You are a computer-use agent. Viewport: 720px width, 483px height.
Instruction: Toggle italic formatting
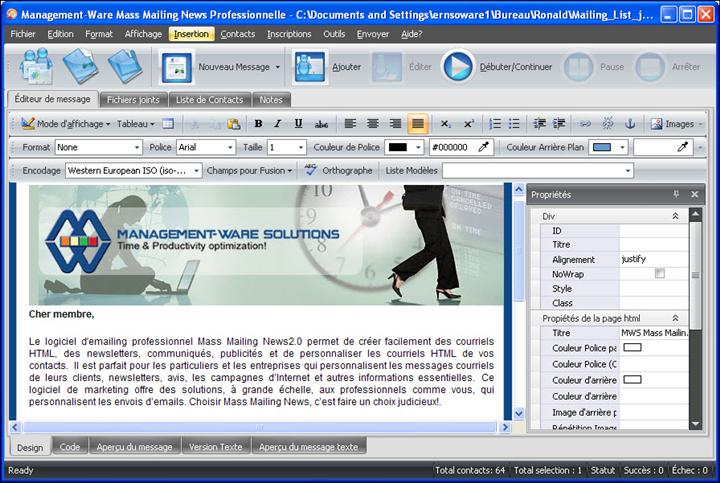click(x=277, y=124)
